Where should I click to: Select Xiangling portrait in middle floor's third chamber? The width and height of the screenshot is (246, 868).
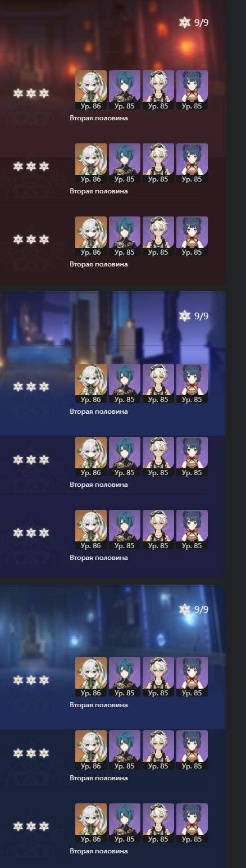192,530
